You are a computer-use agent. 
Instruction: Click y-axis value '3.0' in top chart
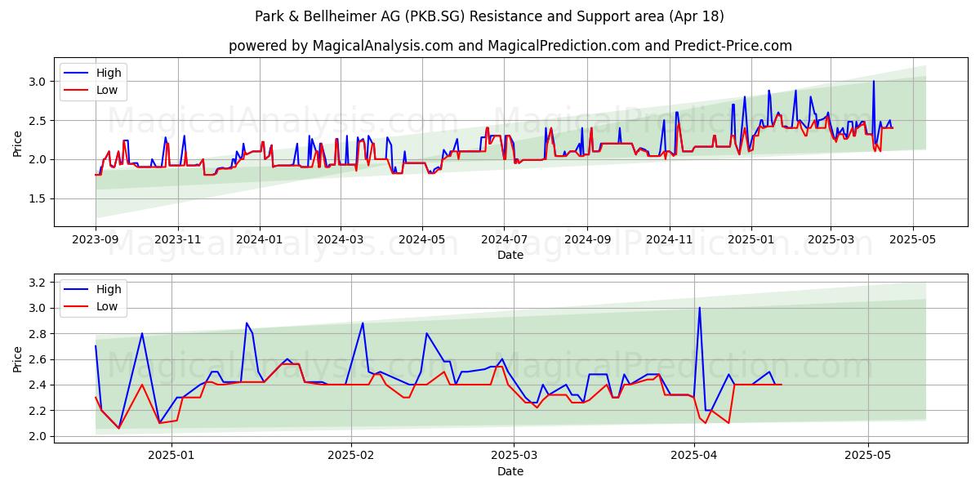tap(39, 82)
